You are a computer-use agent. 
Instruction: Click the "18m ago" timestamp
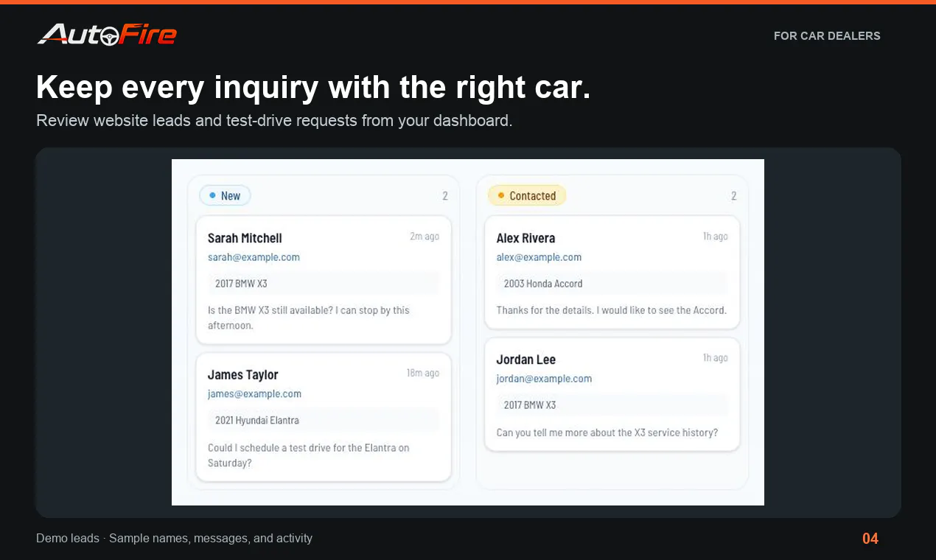(423, 374)
